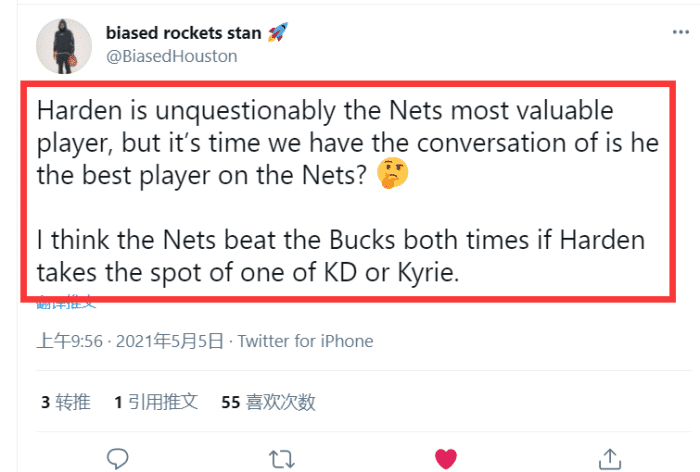Click the reply speech bubble icon
The height and width of the screenshot is (472, 700).
[118, 458]
